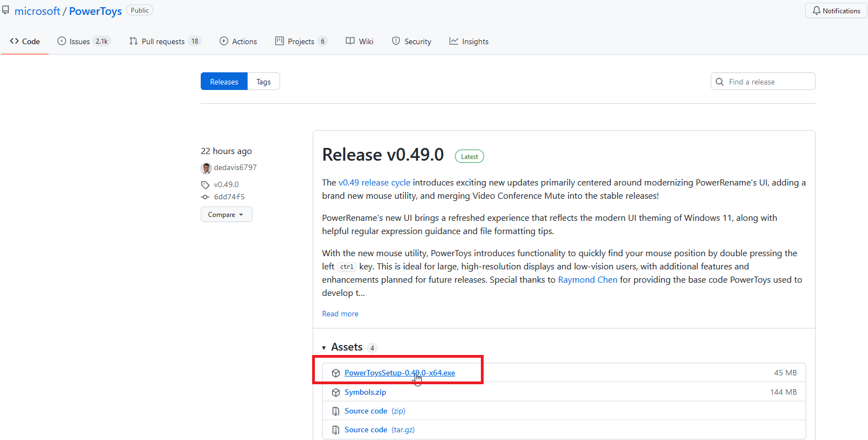868x440 pixels.
Task: Click the package icon beside PowerToysSetup
Action: click(x=336, y=373)
